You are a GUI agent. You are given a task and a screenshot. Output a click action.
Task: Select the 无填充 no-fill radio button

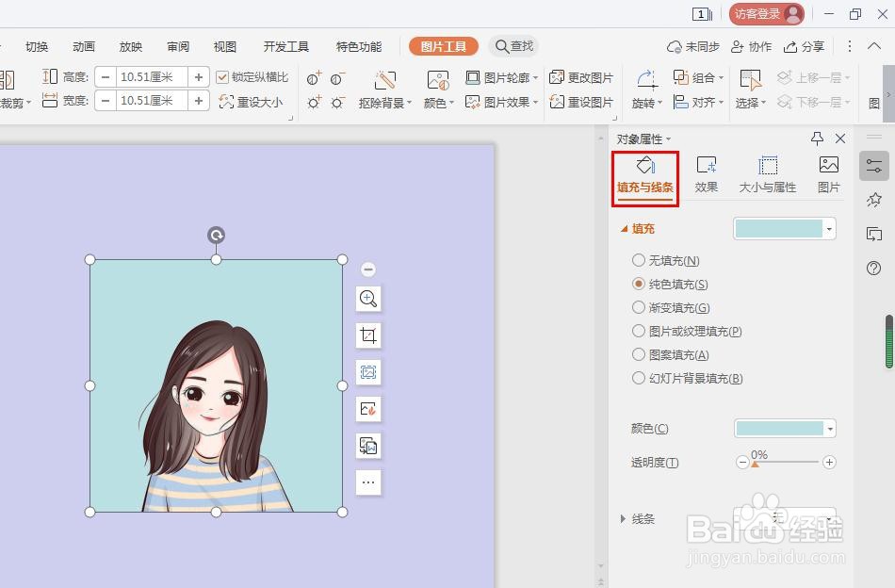coord(640,260)
